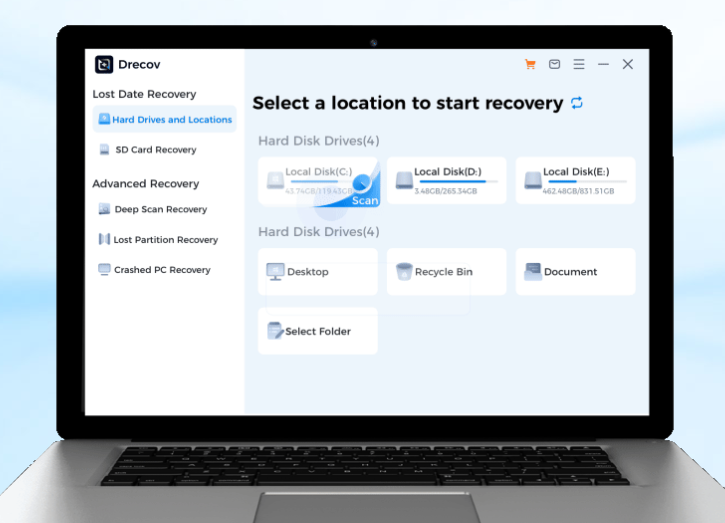Close the Drecov window
This screenshot has height=523, width=725.
627,64
